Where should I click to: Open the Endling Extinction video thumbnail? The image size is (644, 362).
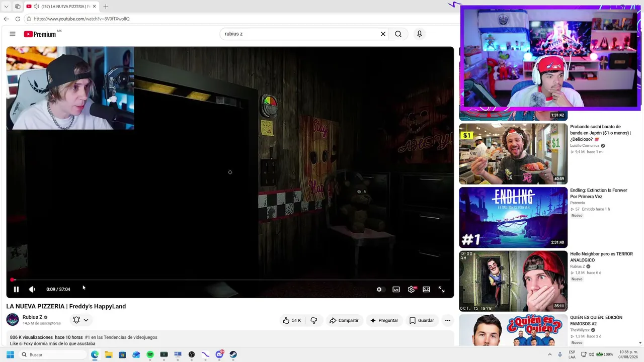coord(513,217)
